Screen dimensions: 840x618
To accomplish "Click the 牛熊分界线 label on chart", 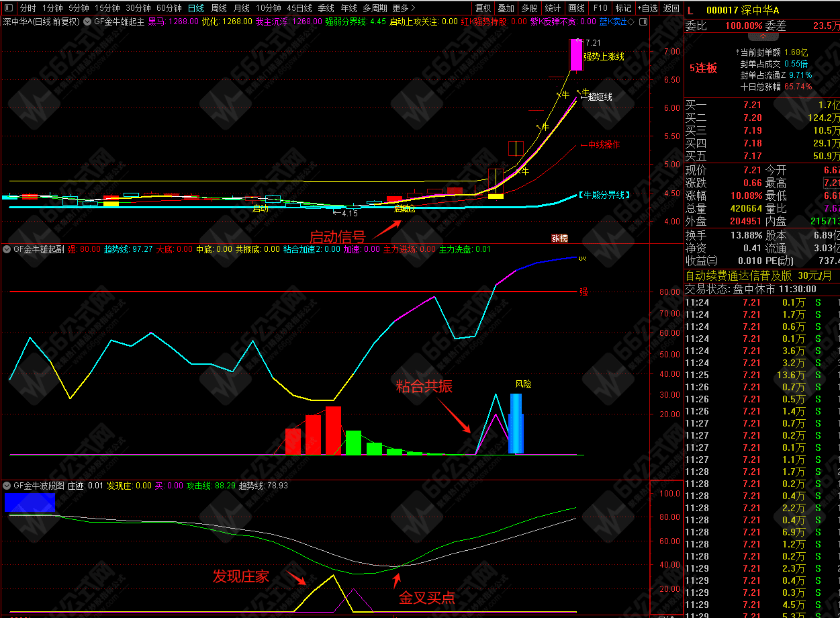I will click(x=604, y=195).
